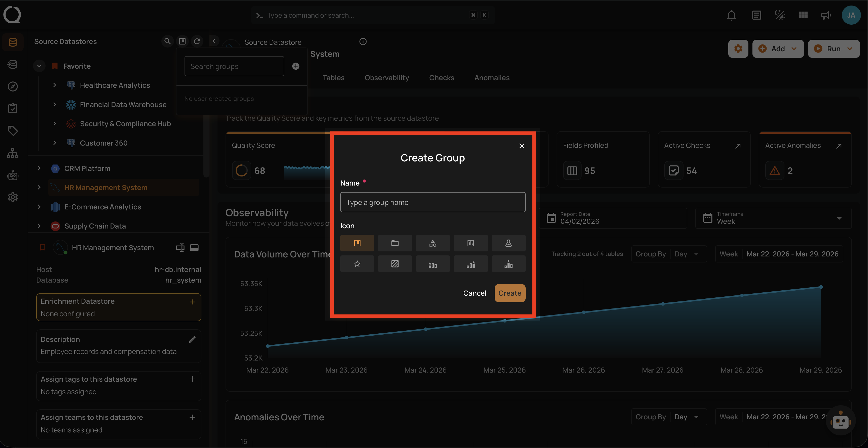Select the flask icon for the new group
868x448 pixels.
click(508, 243)
